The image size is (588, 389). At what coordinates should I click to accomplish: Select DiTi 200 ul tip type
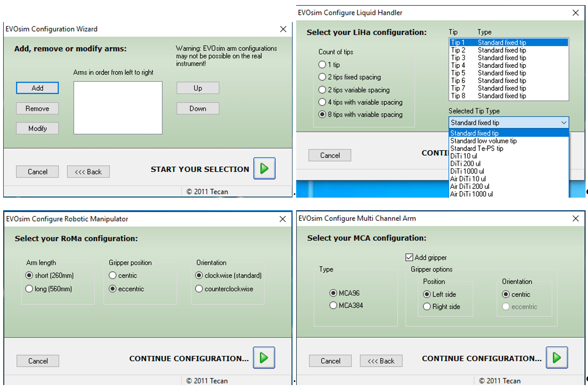[465, 163]
